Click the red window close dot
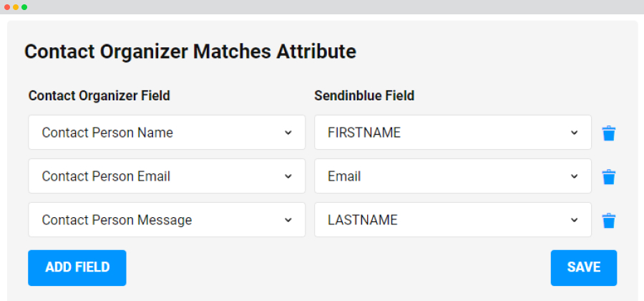The image size is (644, 301). 7,7
